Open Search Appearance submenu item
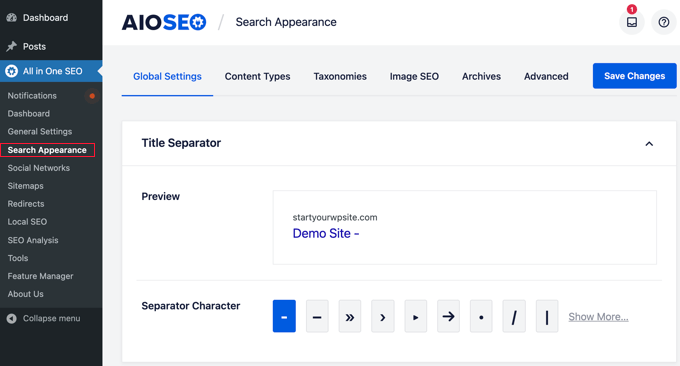This screenshot has height=366, width=680. (47, 150)
